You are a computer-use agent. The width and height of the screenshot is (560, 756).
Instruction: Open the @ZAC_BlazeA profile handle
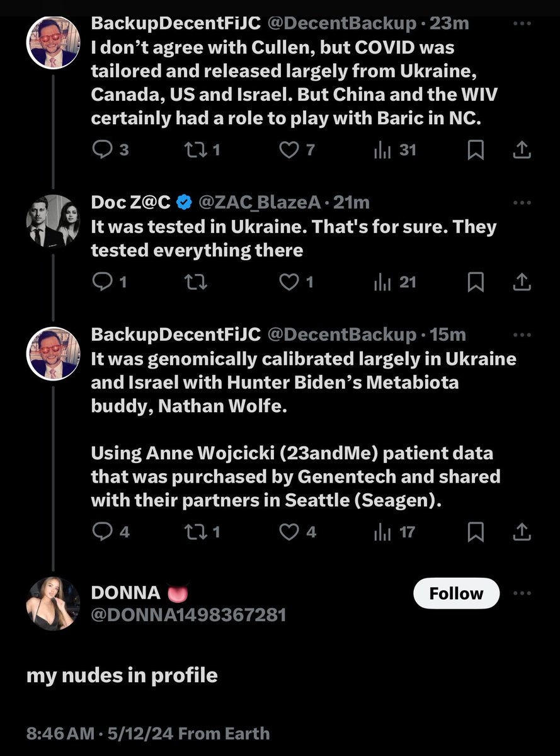[x=260, y=202]
